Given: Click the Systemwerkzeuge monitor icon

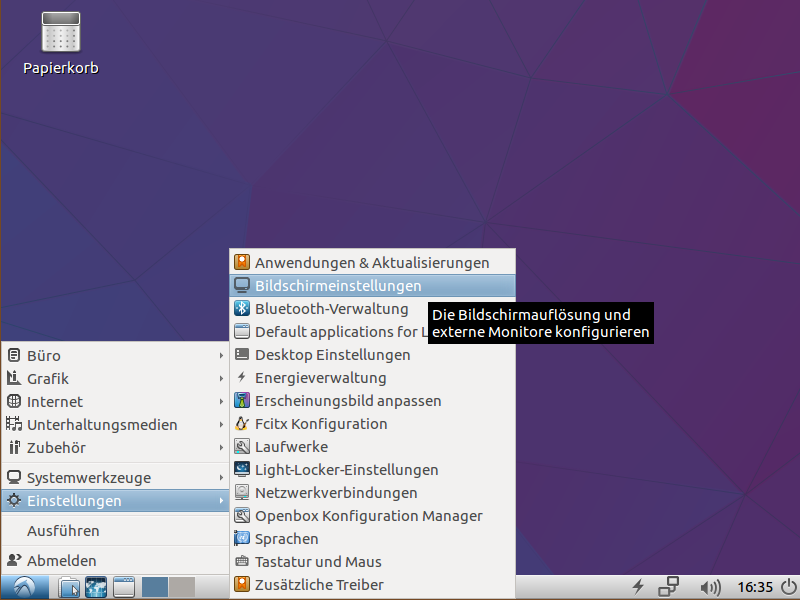Looking at the screenshot, I should (x=14, y=478).
